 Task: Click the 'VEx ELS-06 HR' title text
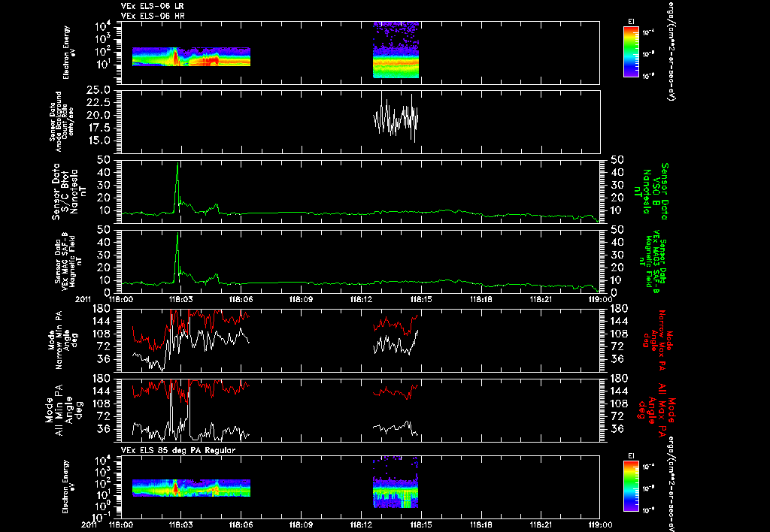pyautogui.click(x=153, y=16)
